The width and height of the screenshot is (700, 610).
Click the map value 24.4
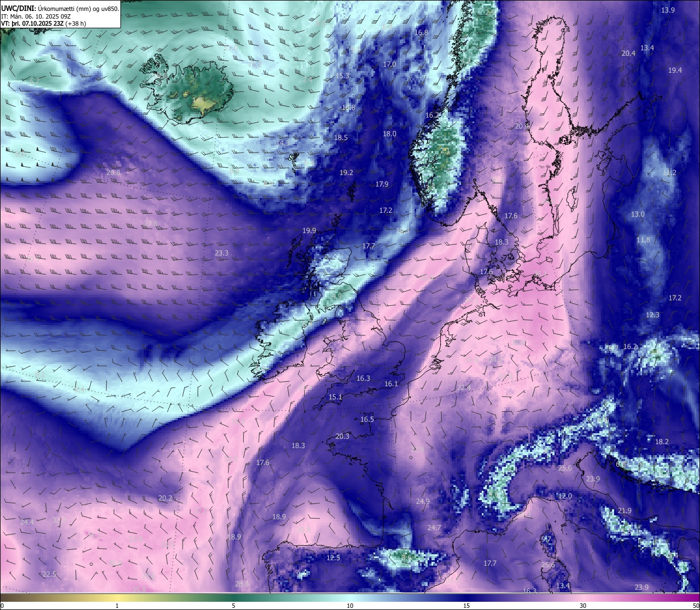pyautogui.click(x=27, y=522)
